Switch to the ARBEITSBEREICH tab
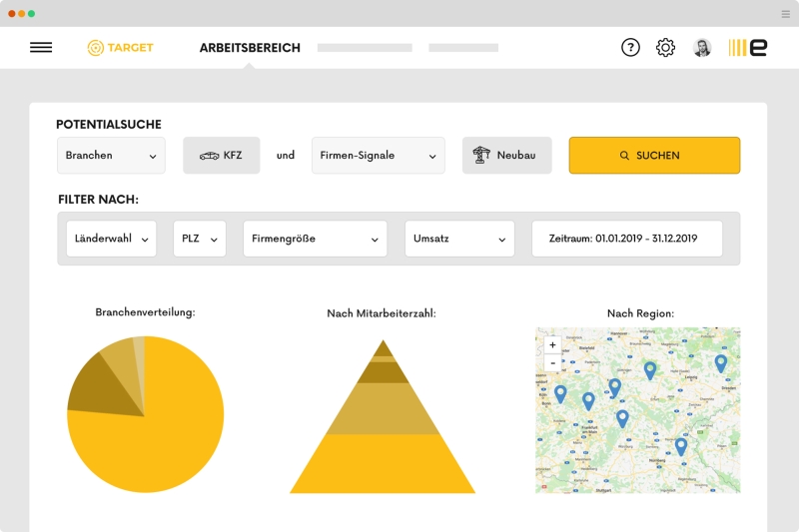The width and height of the screenshot is (799, 532). (250, 47)
